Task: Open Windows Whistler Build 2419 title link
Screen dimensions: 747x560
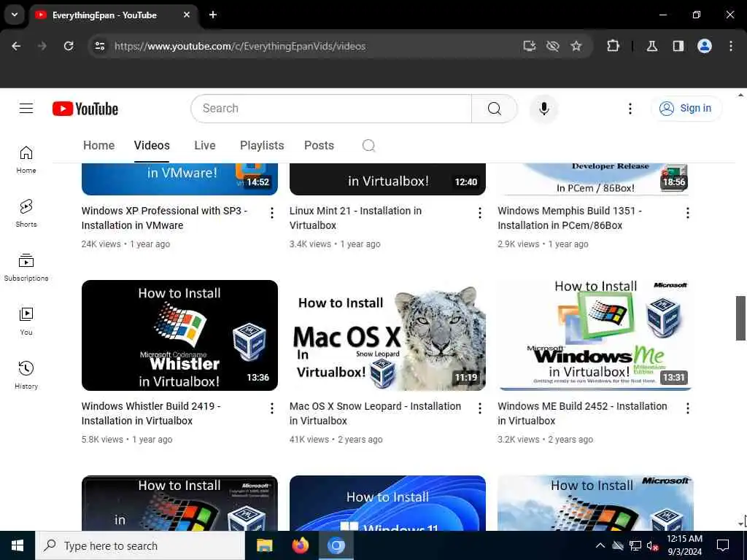Action: [151, 413]
